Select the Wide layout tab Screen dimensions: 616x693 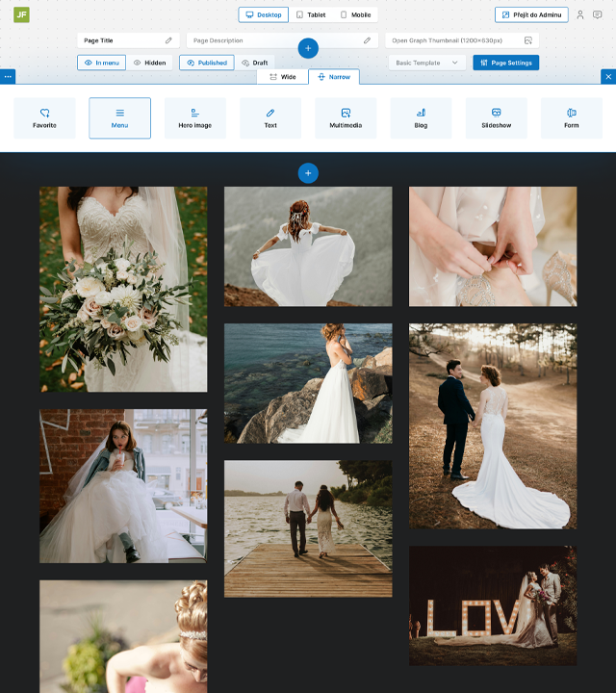click(x=282, y=76)
